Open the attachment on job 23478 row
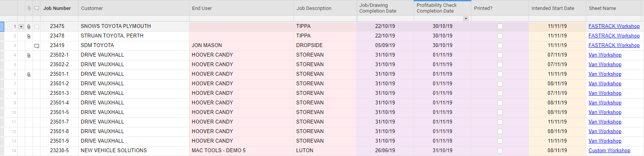644x156 pixels. click(x=29, y=36)
